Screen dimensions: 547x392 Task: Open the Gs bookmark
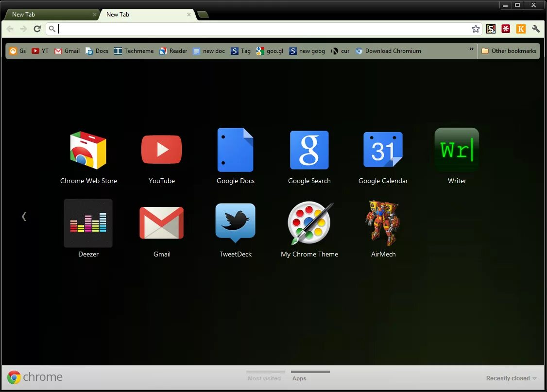pos(17,51)
